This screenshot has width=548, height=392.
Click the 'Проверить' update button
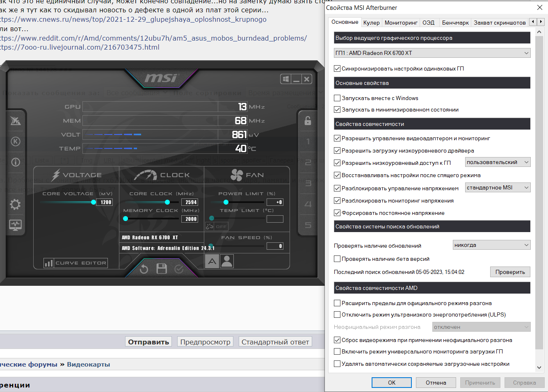(x=510, y=272)
